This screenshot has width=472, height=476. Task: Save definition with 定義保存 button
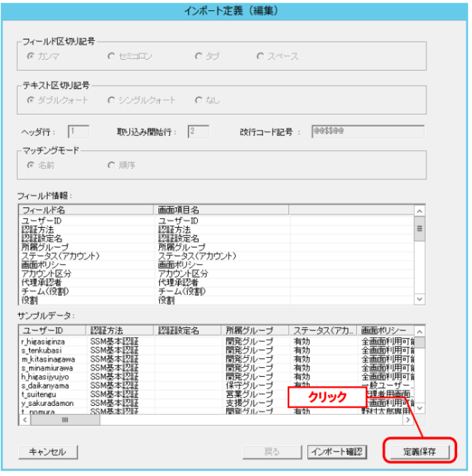point(420,452)
